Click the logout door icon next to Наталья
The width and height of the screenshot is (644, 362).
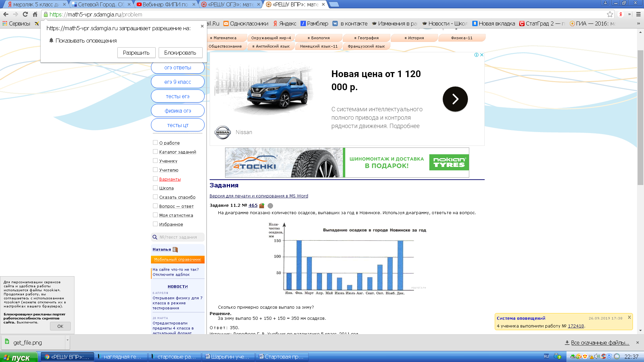[175, 249]
